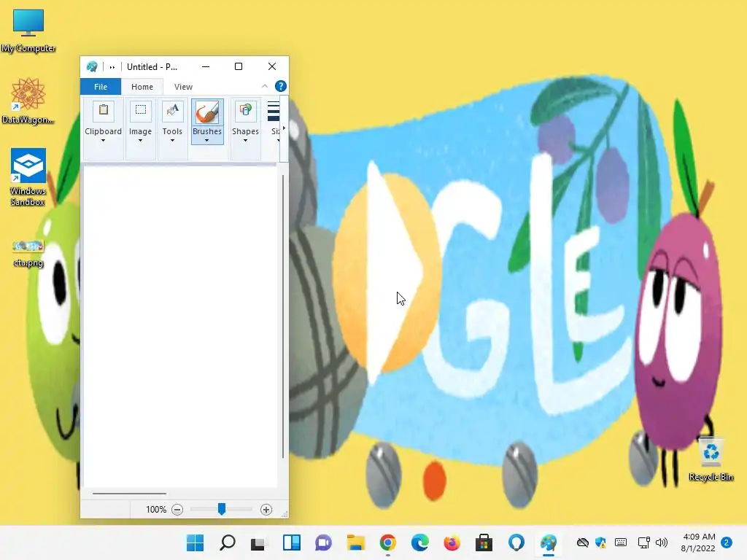Expand the Shapes dropdown arrow

pos(245,141)
